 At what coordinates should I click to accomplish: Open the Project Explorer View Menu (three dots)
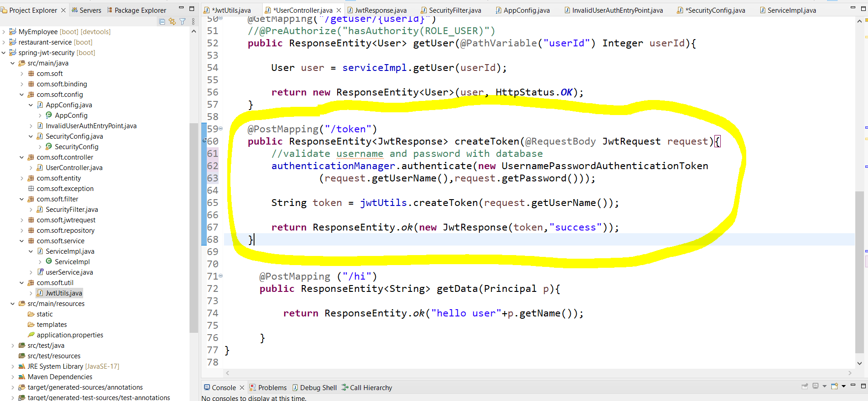coord(193,21)
